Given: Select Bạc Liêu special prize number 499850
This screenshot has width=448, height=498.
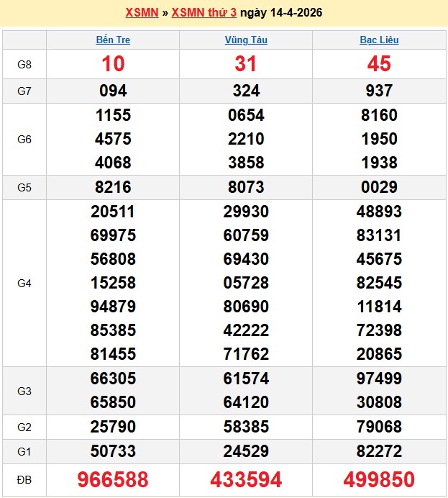Looking at the screenshot, I should point(379,479).
